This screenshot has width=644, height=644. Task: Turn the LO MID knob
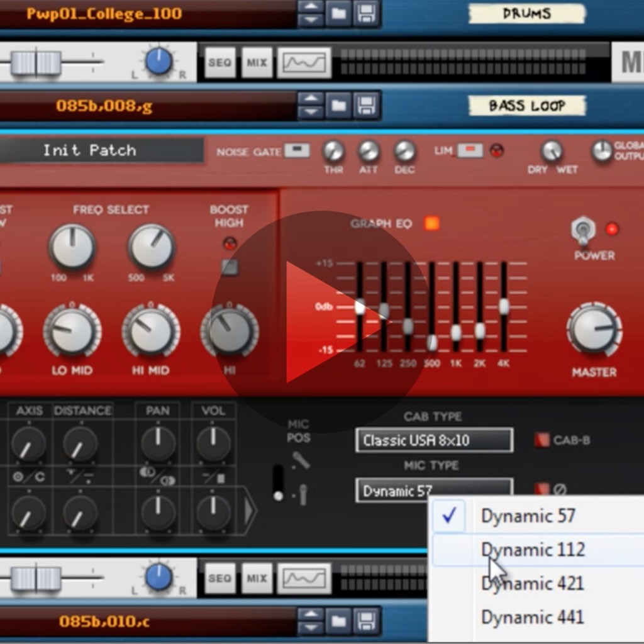click(x=72, y=332)
